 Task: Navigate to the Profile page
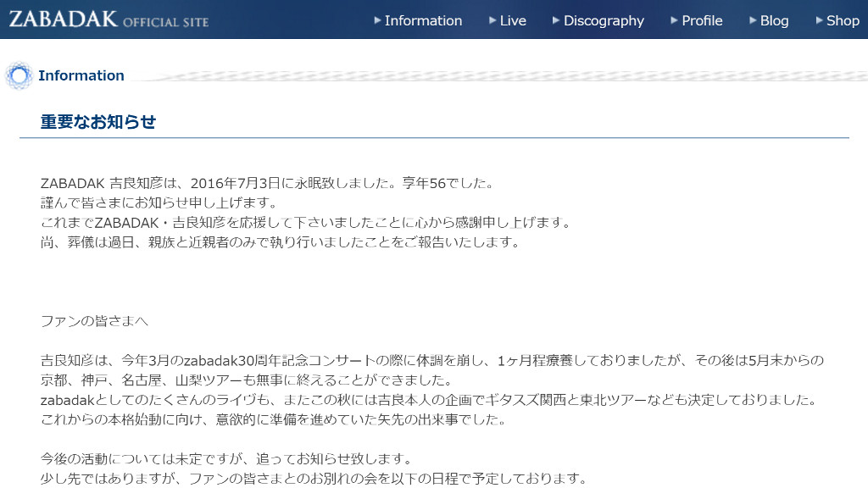(x=702, y=20)
